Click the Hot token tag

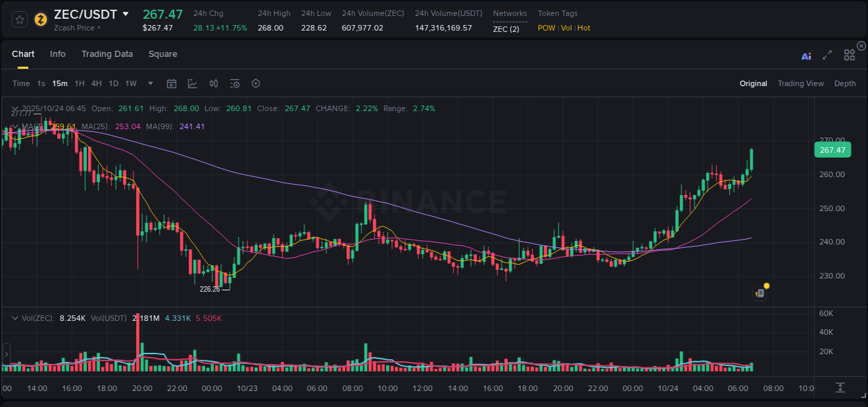[x=583, y=28]
